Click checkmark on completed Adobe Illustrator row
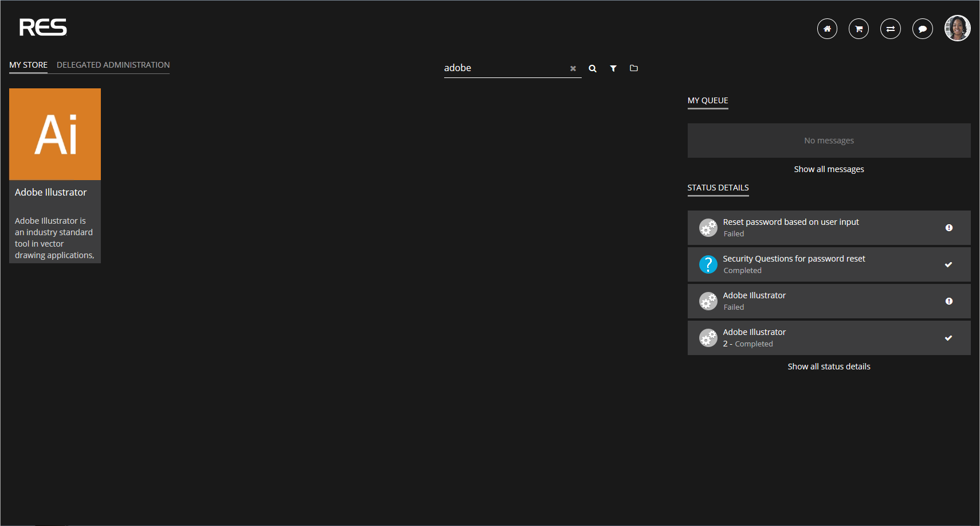The width and height of the screenshot is (980, 526). (948, 338)
